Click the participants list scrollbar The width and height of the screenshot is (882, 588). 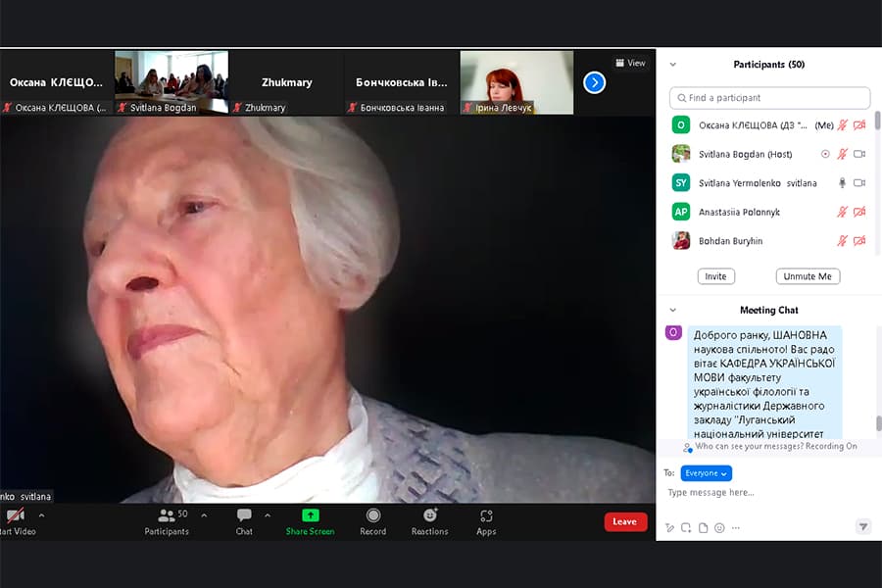pos(877,121)
